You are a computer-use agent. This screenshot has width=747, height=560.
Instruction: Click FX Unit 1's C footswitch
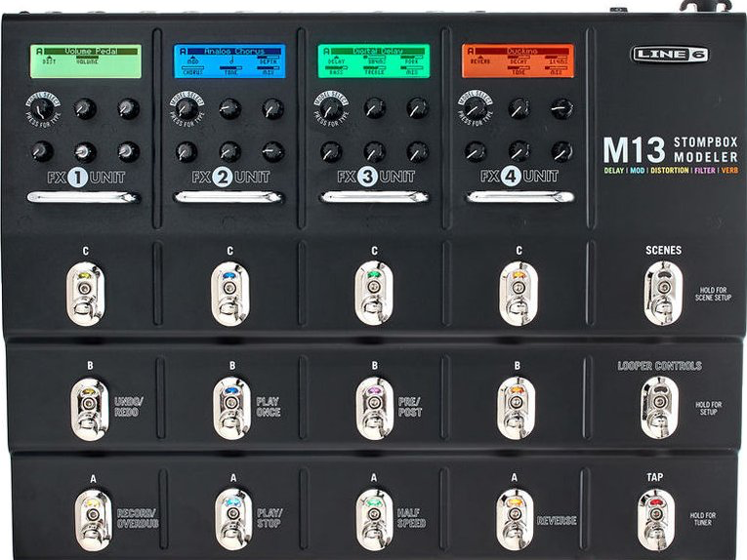(85, 293)
